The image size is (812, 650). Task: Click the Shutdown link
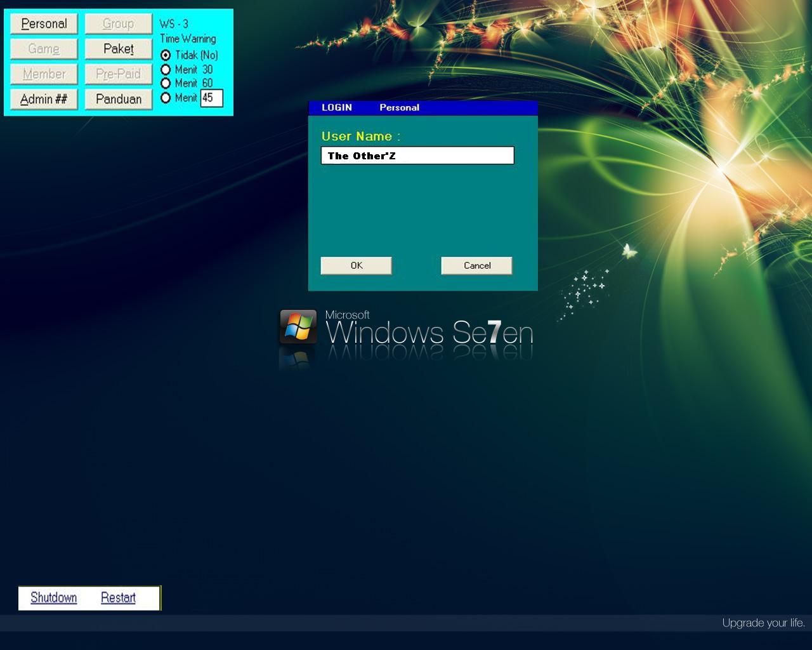(x=53, y=597)
